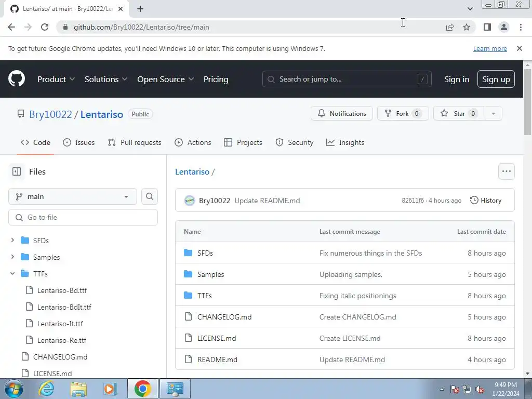The height and width of the screenshot is (399, 532).
Task: Open Lentariso-Re.ttf in the file tree
Action: point(62,340)
